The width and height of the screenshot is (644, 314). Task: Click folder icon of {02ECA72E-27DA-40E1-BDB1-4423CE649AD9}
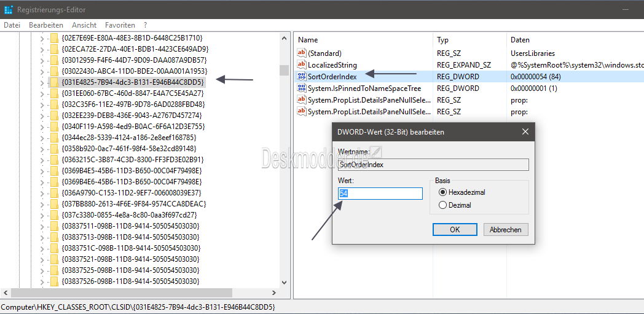pos(54,49)
